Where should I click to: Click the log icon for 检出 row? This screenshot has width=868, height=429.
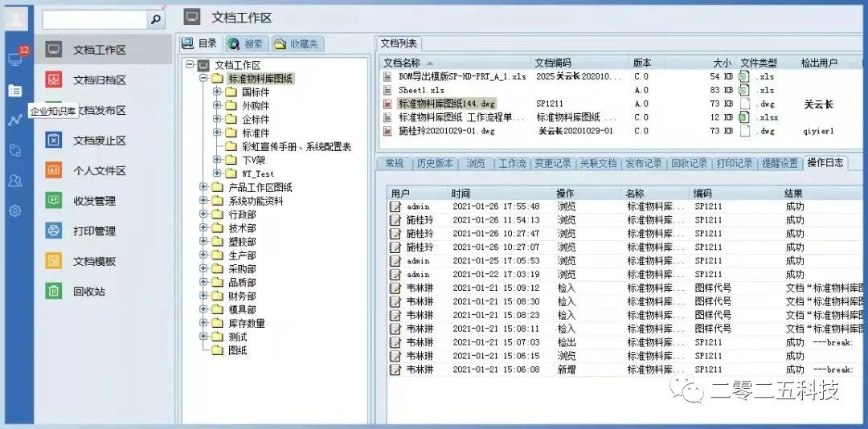point(395,342)
